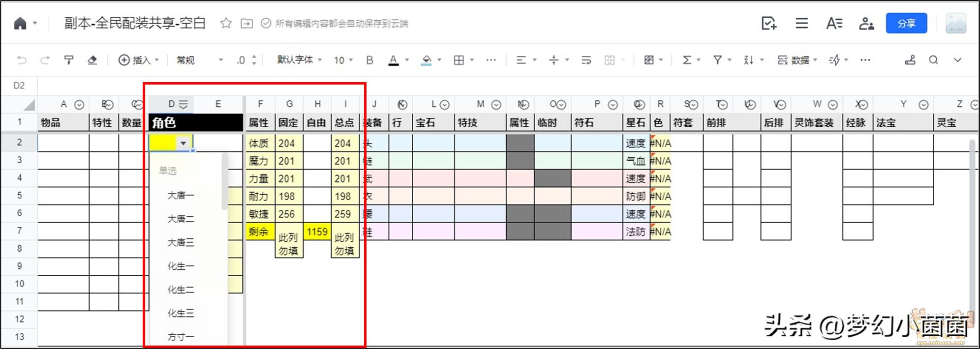Go to the home icon
The height and width of the screenshot is (349, 980).
pos(20,24)
